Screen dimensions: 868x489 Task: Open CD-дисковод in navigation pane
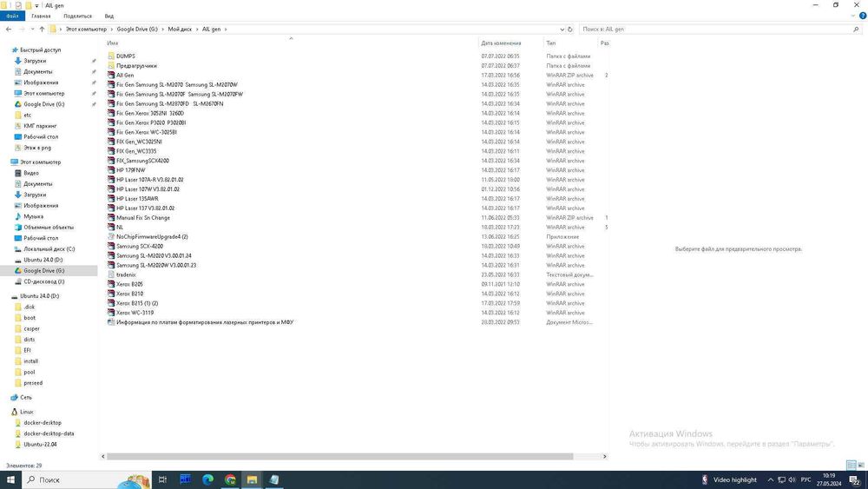43,282
